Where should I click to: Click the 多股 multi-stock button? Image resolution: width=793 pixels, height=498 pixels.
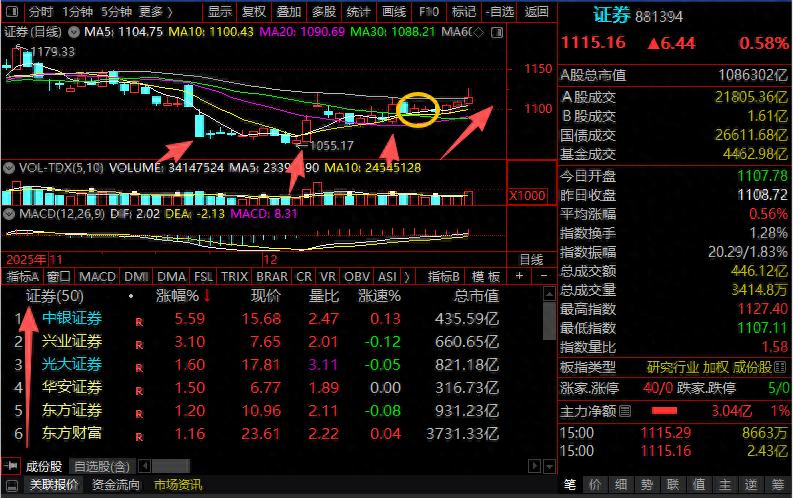[324, 11]
